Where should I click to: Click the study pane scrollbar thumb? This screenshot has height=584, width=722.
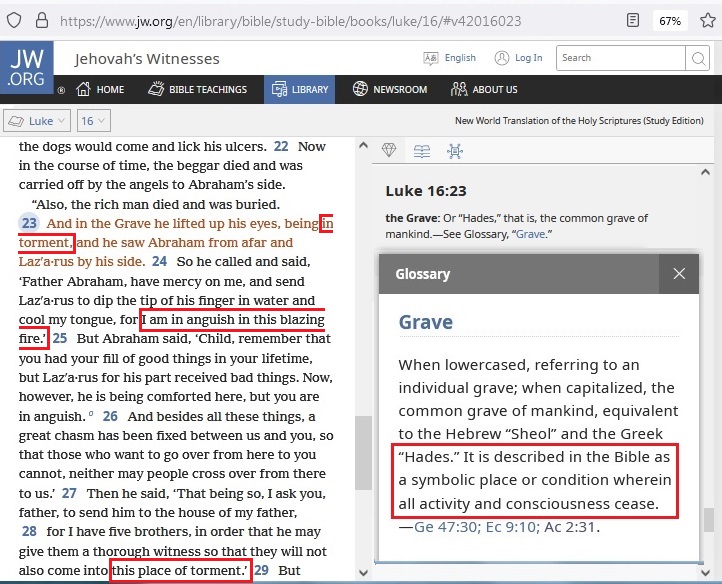pos(709,520)
